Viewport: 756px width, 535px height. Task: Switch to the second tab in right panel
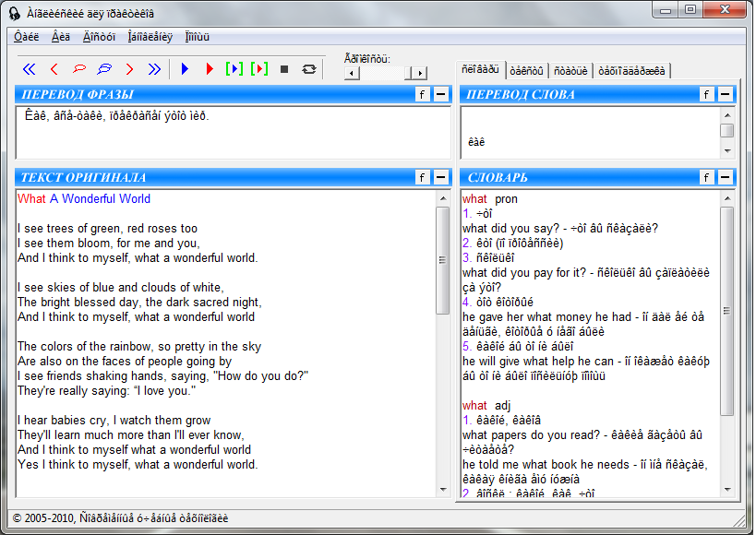point(526,71)
